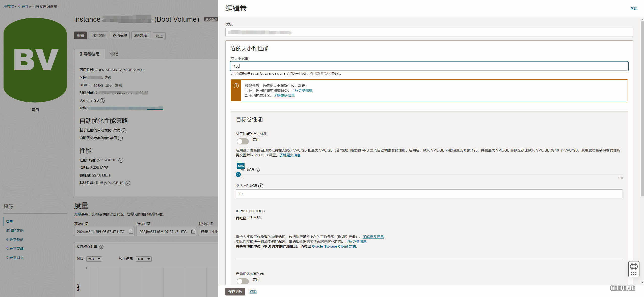
Task: Click the 终止 button
Action: click(x=159, y=36)
